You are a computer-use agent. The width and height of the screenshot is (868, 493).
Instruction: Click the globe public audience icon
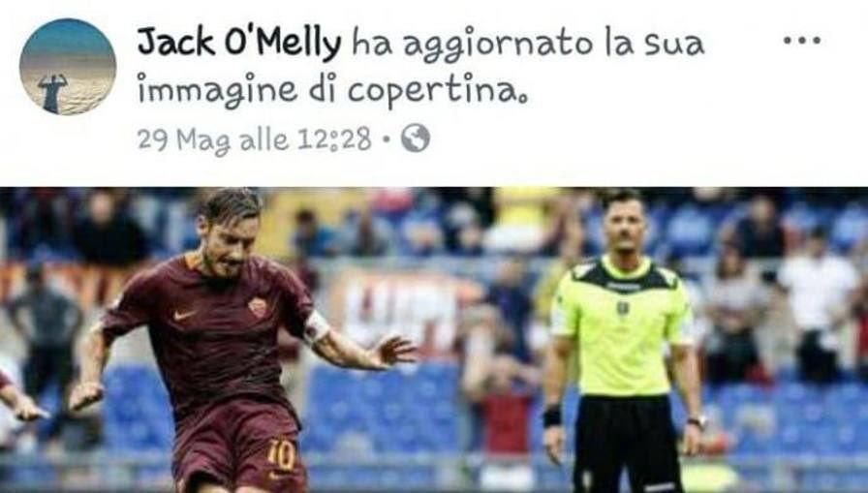(416, 139)
